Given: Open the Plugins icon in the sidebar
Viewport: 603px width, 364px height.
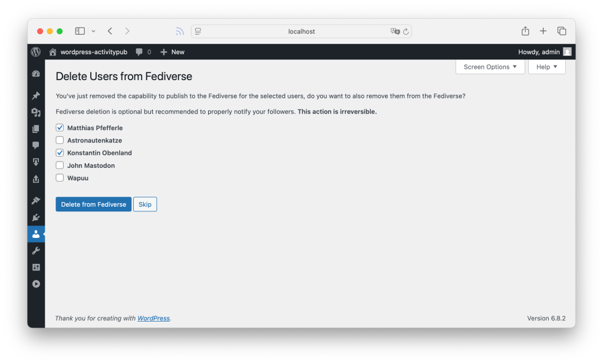Looking at the screenshot, I should pos(36,217).
